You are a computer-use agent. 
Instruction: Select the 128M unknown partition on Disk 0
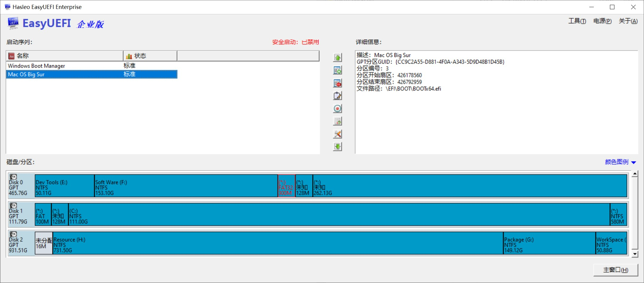304,186
